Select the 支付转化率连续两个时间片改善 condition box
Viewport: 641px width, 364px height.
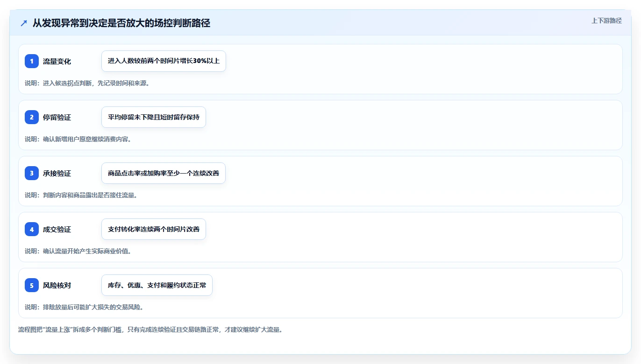tap(154, 229)
